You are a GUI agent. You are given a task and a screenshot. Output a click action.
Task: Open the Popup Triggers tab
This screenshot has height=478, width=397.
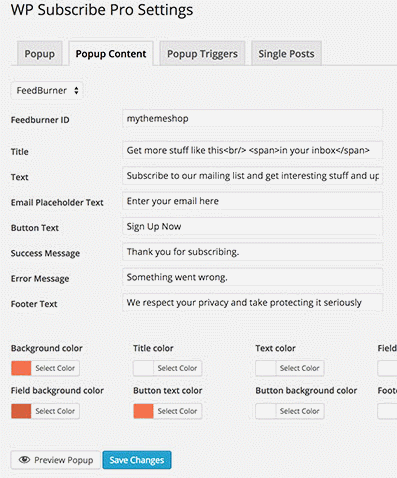pos(202,53)
